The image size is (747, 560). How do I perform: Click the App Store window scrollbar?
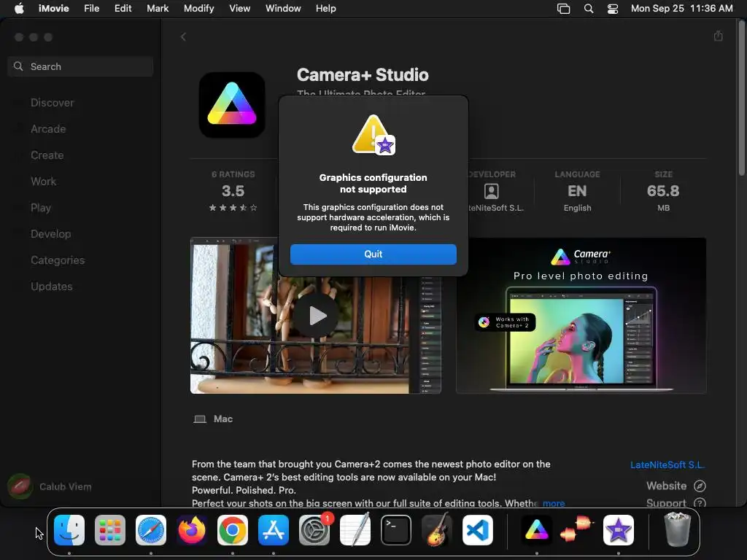tap(742, 100)
